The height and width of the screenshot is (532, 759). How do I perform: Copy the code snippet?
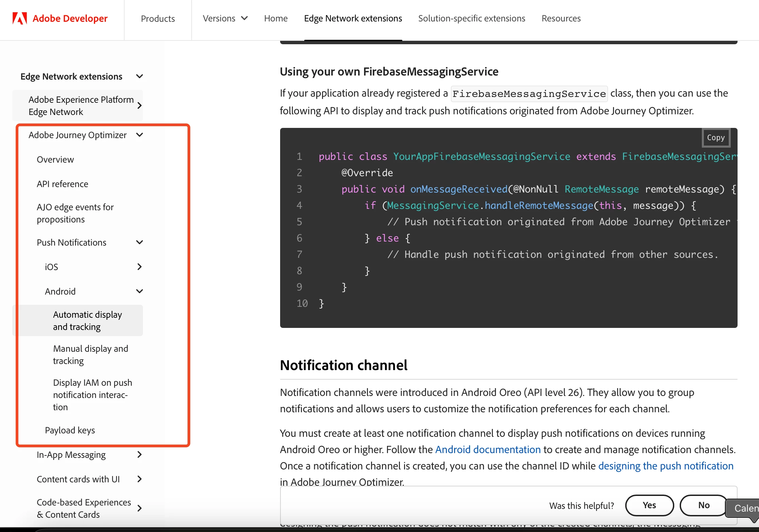coord(716,138)
